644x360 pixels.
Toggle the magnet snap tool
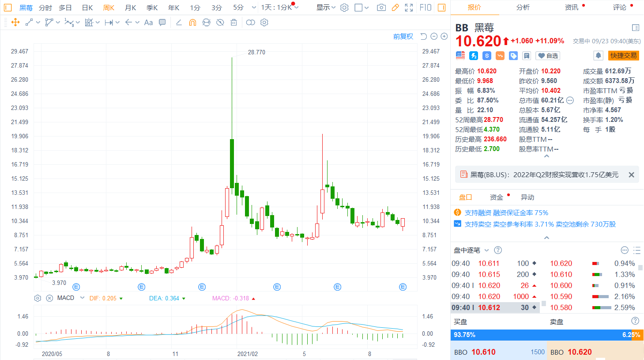192,23
